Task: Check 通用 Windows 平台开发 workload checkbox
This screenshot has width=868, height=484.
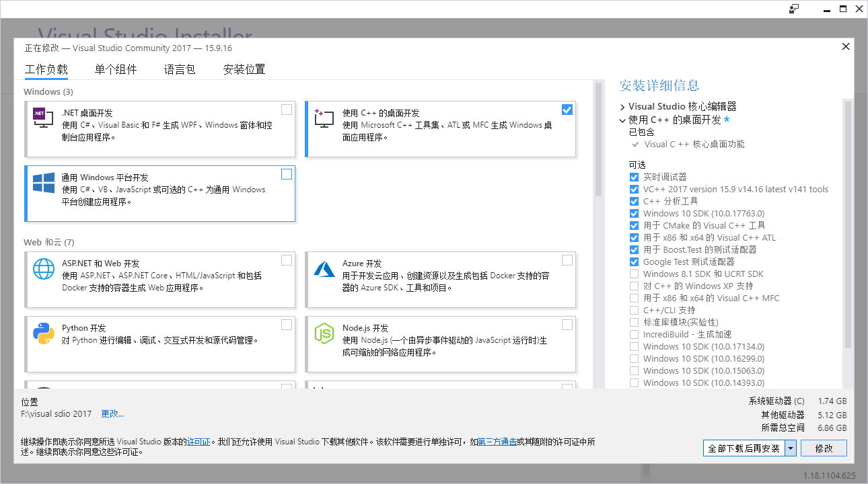Action: click(x=287, y=174)
